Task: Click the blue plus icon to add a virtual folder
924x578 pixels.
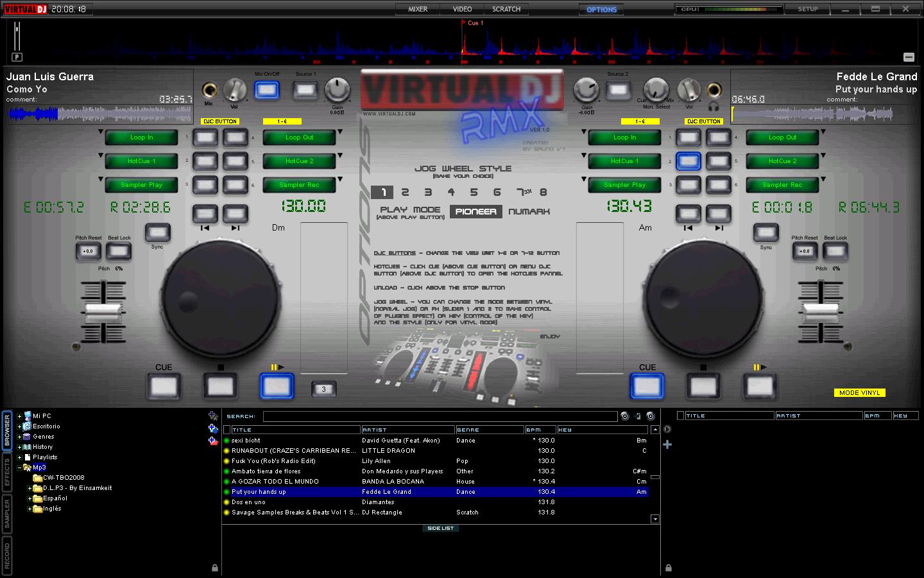Action: click(212, 429)
